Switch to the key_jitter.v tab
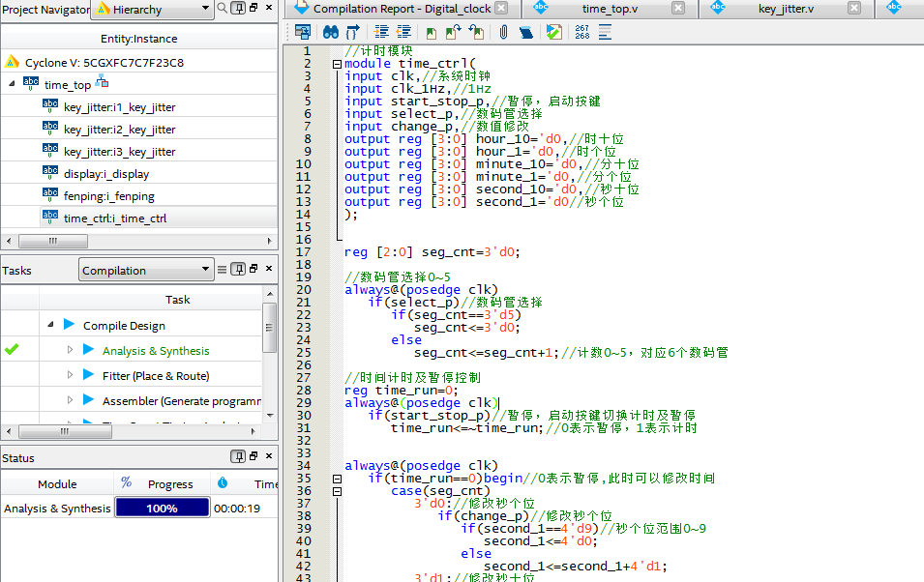924x582 pixels. pos(785,9)
